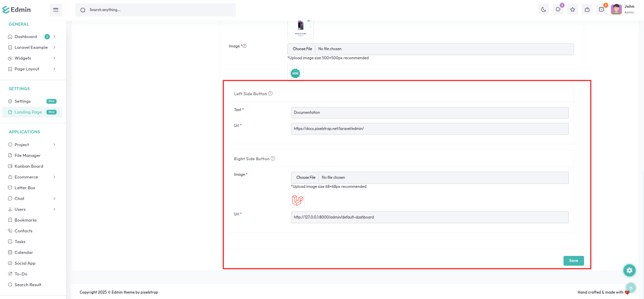The height and width of the screenshot is (299, 644).
Task: Click the bookmark star icon
Action: click(573, 9)
